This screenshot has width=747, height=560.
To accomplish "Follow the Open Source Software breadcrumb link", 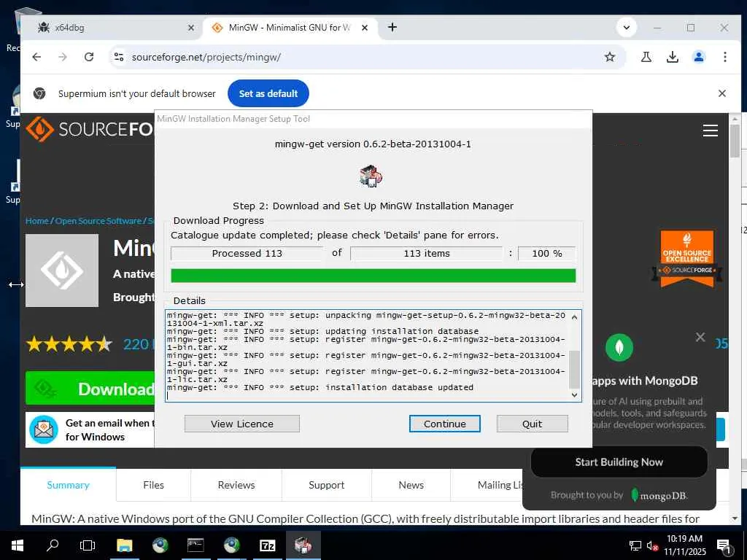I will pos(98,221).
